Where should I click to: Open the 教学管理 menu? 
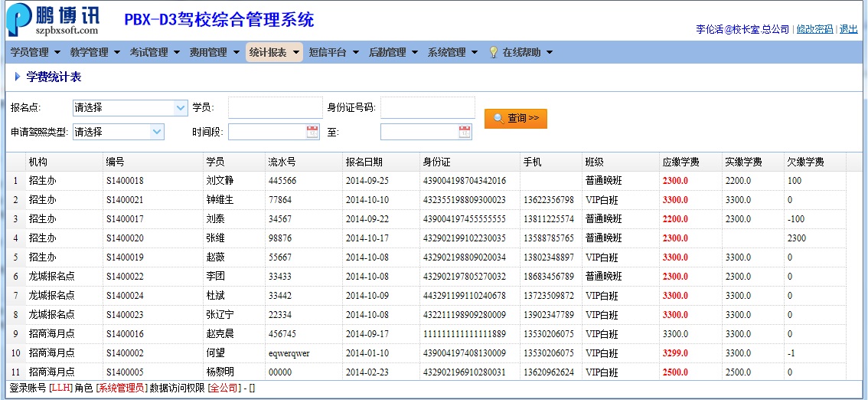click(x=95, y=52)
